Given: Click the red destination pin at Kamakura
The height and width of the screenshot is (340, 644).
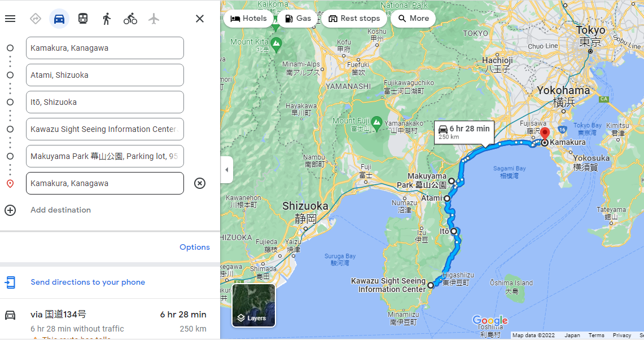Looking at the screenshot, I should (x=545, y=134).
